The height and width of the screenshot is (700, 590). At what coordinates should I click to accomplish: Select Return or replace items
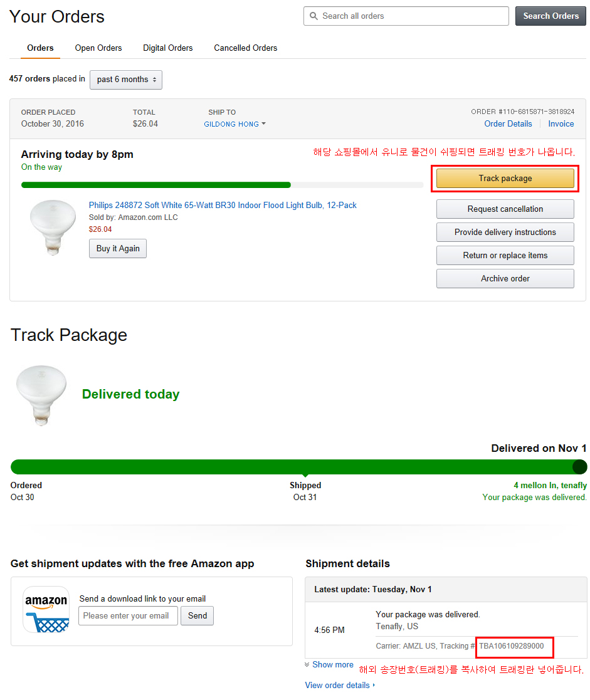505,255
